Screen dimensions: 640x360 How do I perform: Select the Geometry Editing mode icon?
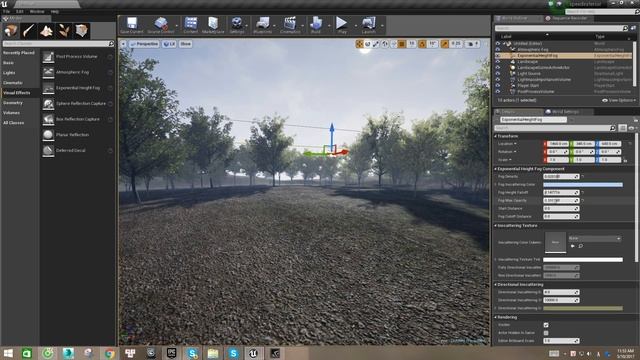[81, 31]
